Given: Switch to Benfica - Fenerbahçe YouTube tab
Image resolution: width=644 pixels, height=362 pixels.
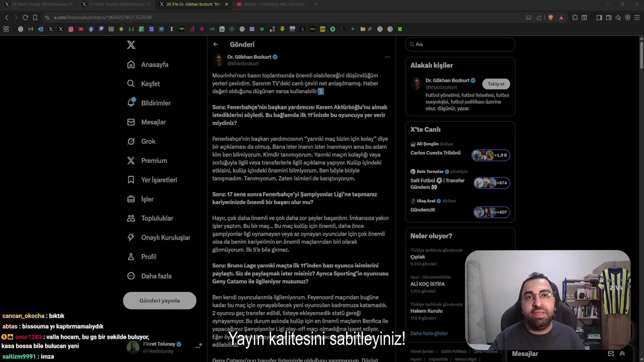Looking at the screenshot, I should tap(272, 4).
